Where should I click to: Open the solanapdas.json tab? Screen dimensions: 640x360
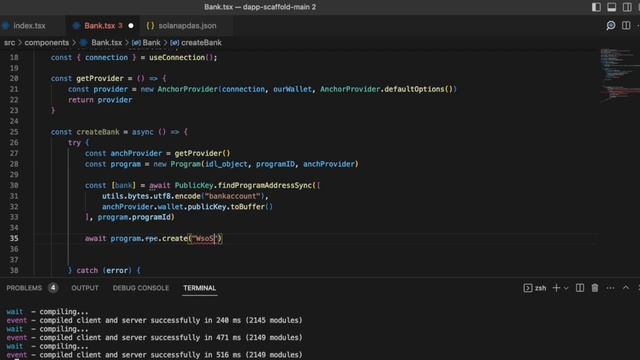click(x=187, y=26)
